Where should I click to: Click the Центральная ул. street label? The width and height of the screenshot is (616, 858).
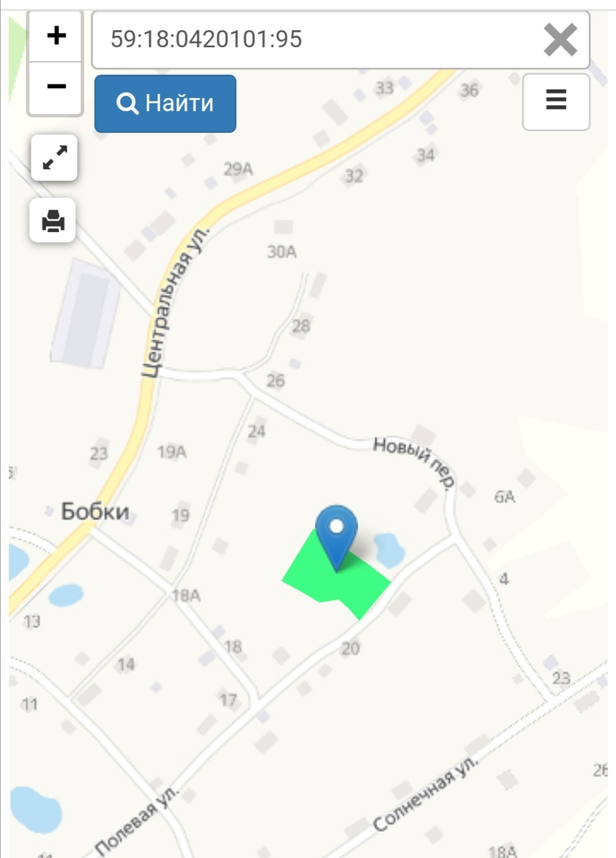coord(175,303)
